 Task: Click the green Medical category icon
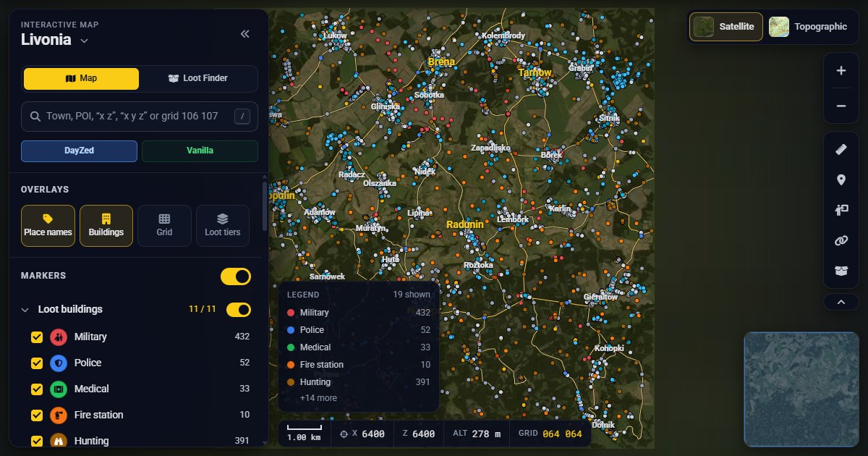click(x=59, y=389)
